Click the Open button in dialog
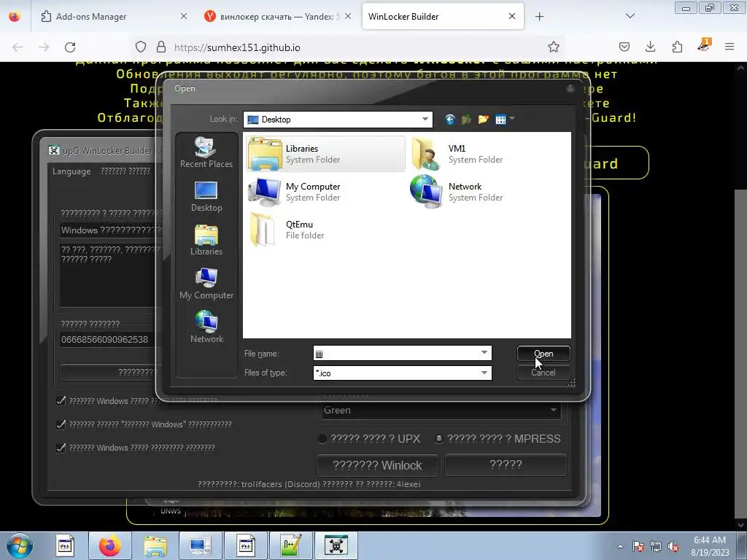This screenshot has height=560, width=747. pyautogui.click(x=543, y=354)
